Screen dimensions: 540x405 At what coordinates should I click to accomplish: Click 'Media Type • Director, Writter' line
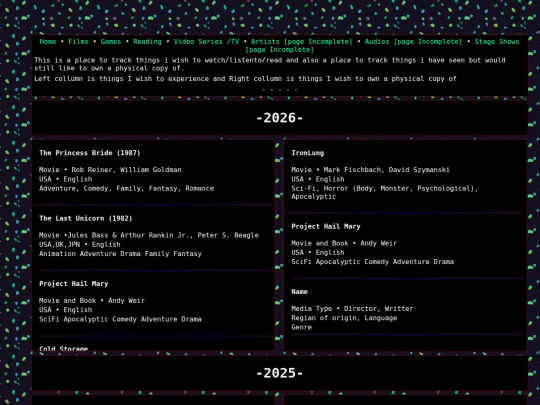(x=352, y=309)
